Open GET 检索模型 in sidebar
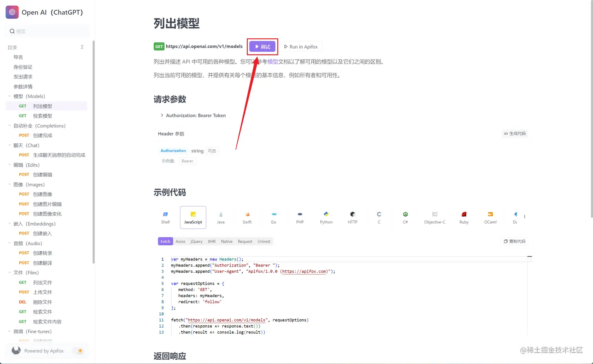Screen dimensions: 593x364 point(46,116)
